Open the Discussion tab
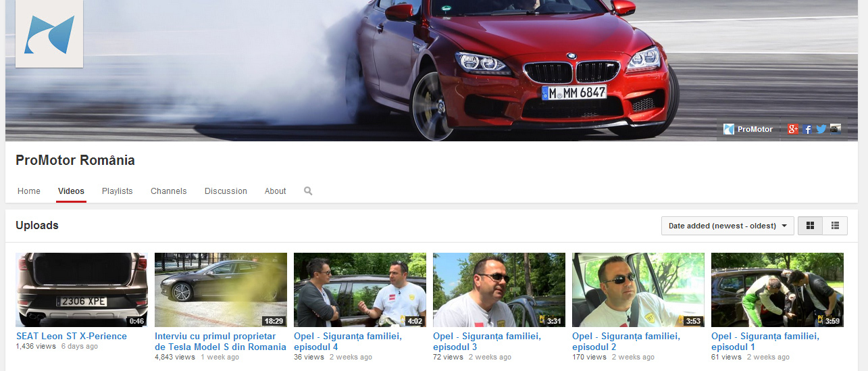The height and width of the screenshot is (371, 868). point(226,191)
